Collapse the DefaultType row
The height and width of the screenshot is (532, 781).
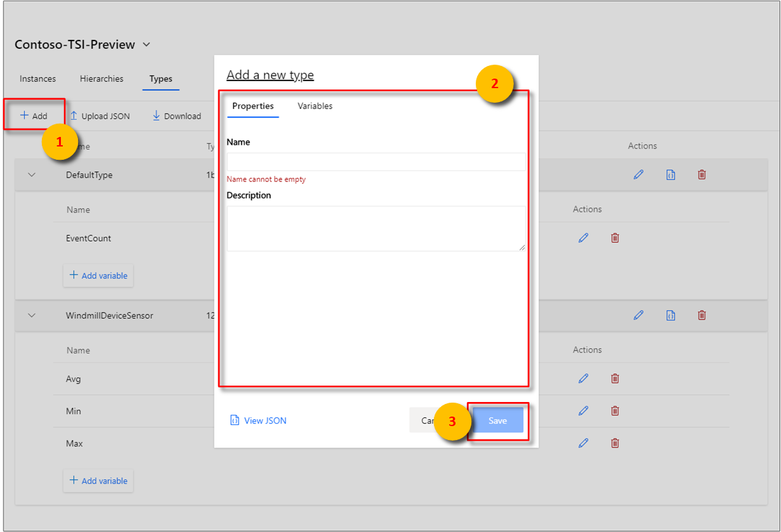[x=32, y=174]
